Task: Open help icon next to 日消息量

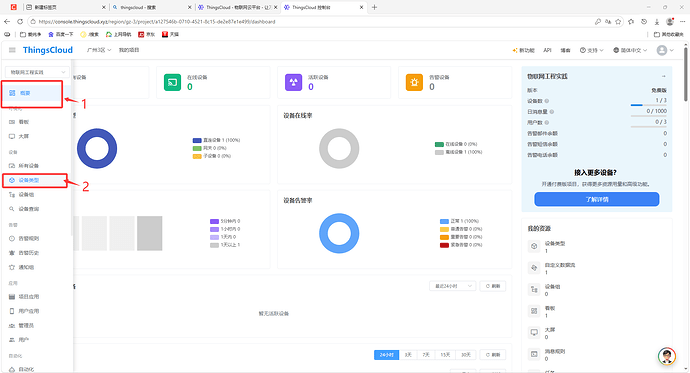Action: click(552, 112)
